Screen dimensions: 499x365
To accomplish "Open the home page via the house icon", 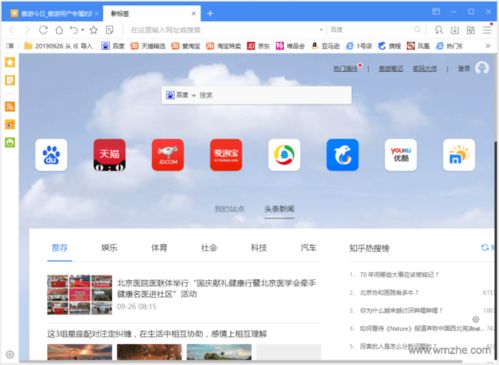I will click(59, 30).
